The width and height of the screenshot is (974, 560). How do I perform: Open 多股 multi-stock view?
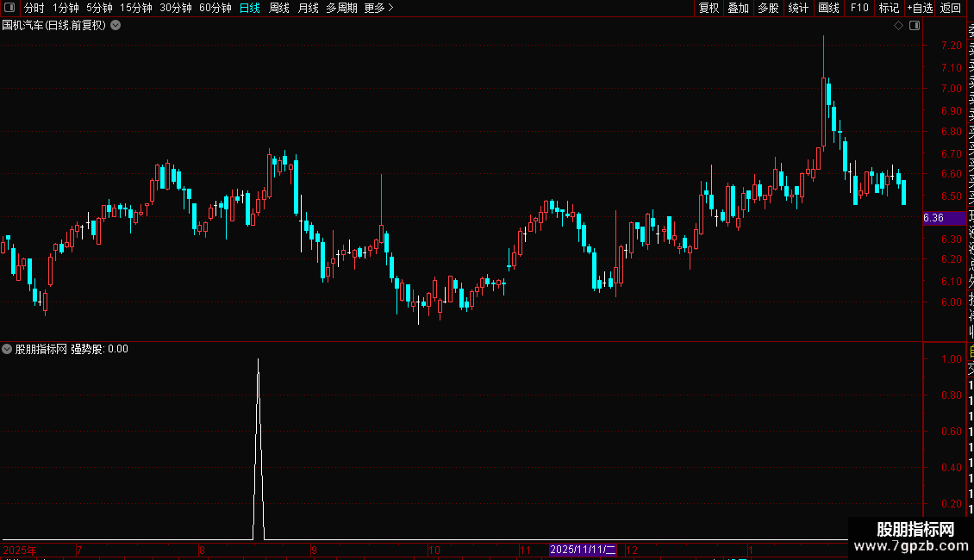[768, 8]
